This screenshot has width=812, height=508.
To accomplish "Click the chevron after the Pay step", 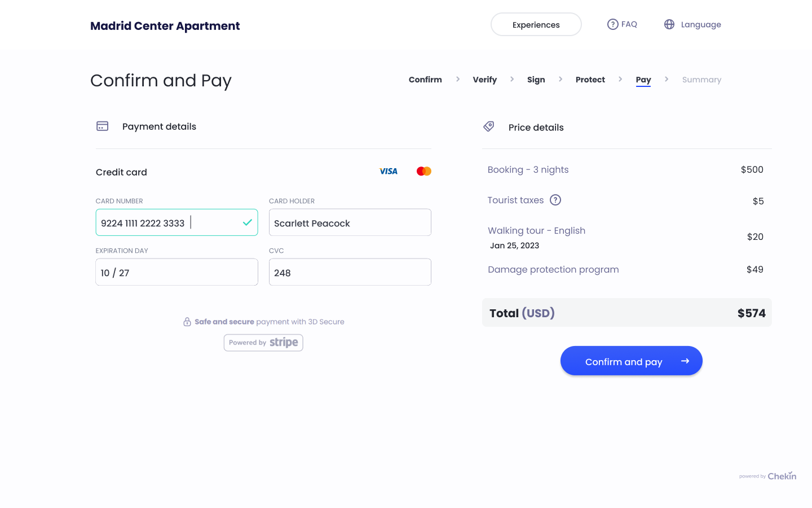I will [667, 79].
